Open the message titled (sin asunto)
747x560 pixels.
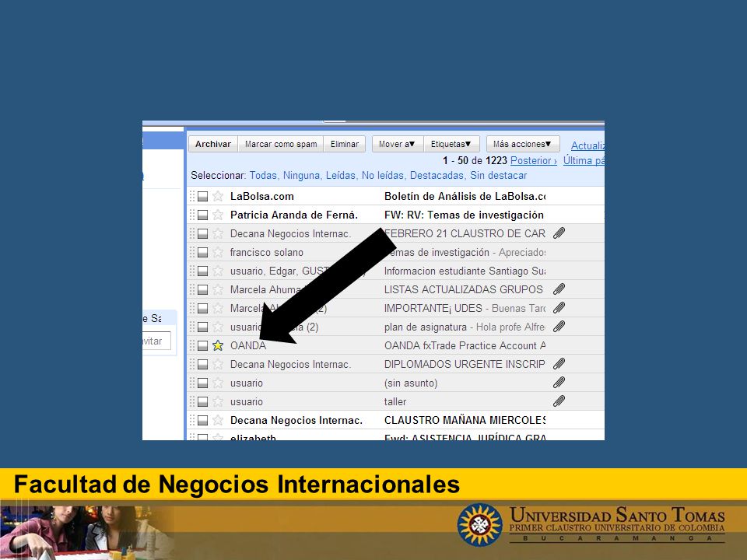pyautogui.click(x=411, y=383)
